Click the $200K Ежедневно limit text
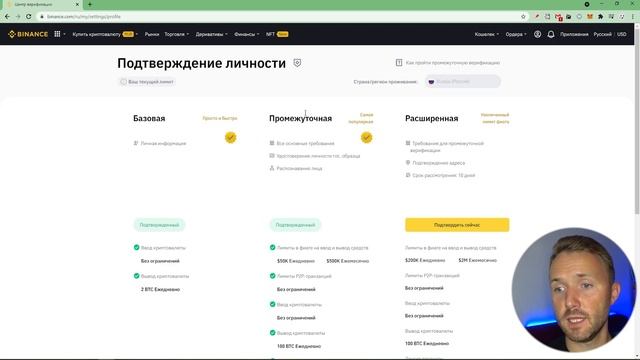 click(425, 260)
